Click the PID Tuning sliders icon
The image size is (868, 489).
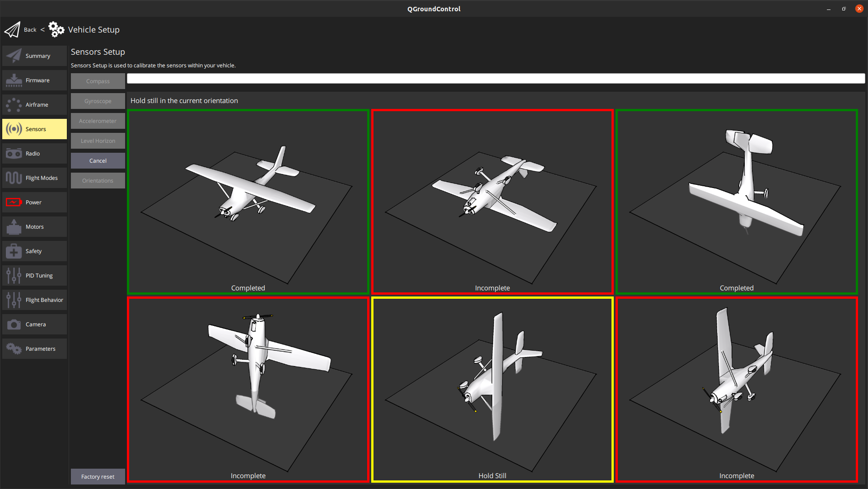point(14,275)
